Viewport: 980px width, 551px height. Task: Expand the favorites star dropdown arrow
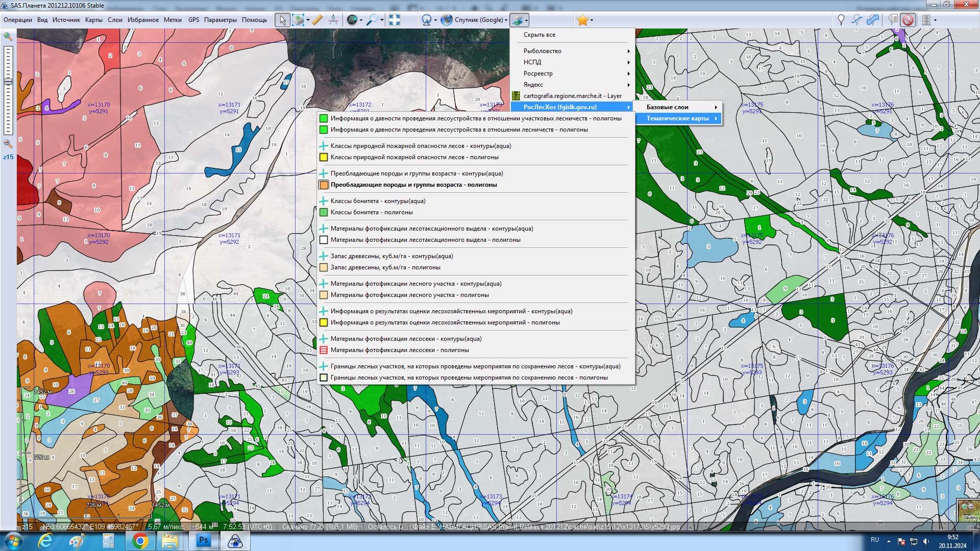click(592, 20)
